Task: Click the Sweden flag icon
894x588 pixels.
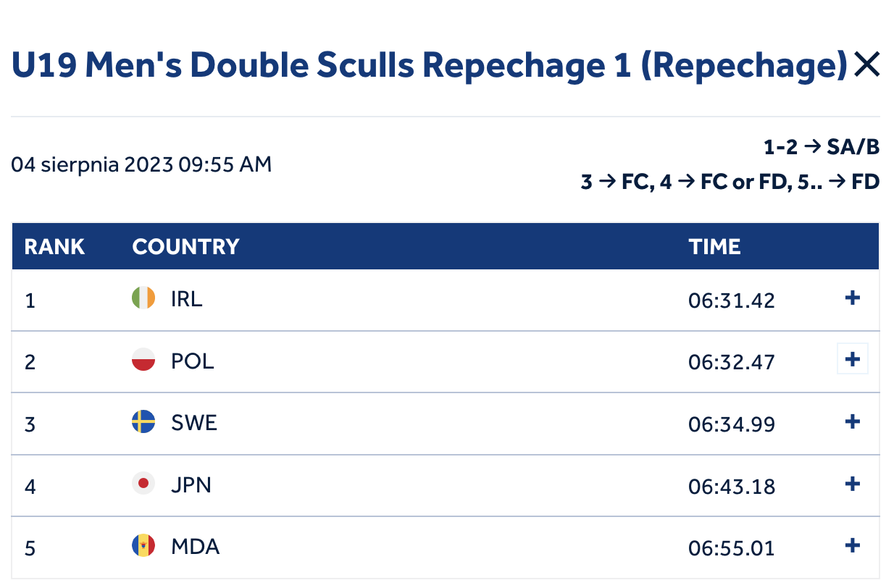Action: point(143,421)
